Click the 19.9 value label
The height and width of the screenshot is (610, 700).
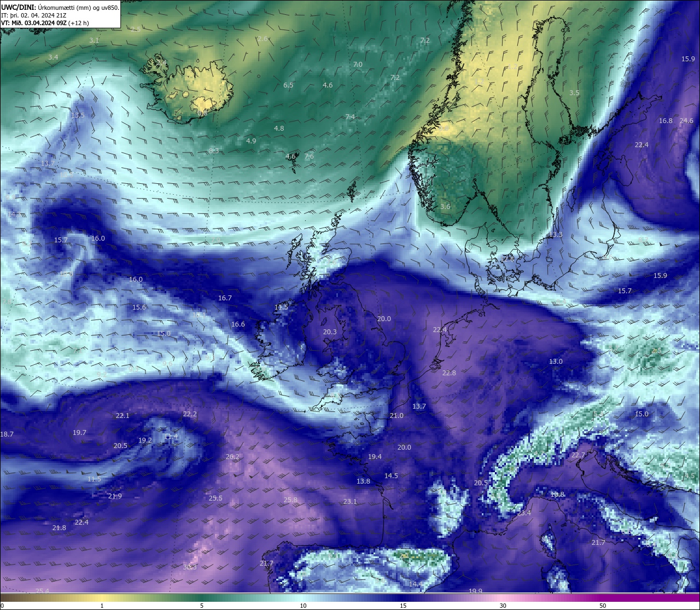pos(475,591)
